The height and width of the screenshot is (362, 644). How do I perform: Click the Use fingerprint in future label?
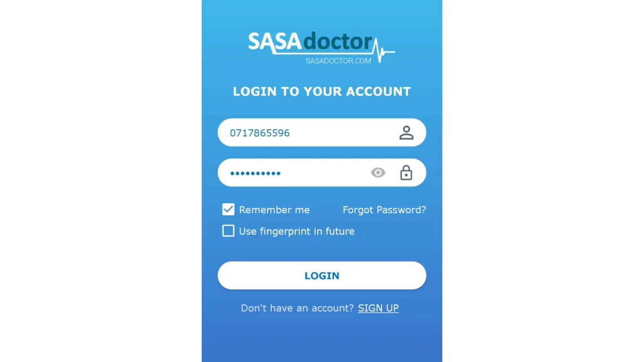click(297, 231)
